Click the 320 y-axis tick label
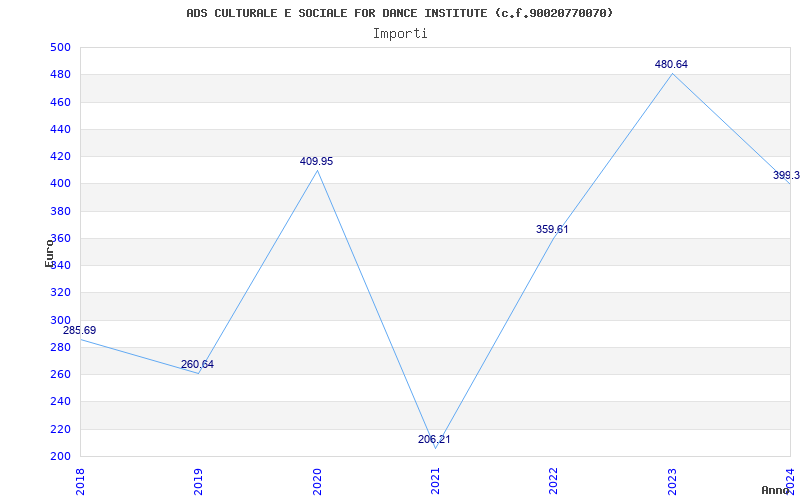Viewport: 800px width, 500px height. coord(60,293)
